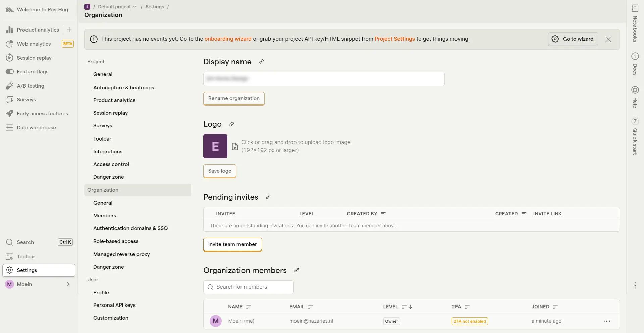Viewport: 644px width, 333px height.
Task: Open Search in the sidebar
Action: [39, 242]
